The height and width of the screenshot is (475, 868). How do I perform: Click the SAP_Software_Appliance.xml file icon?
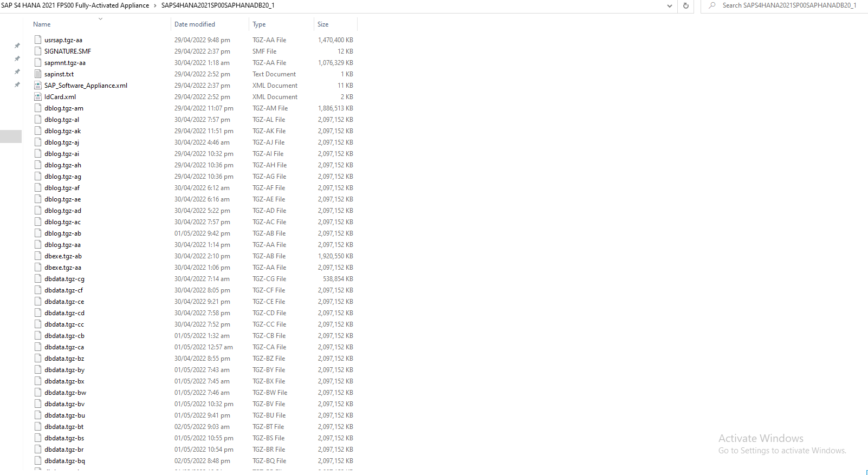[x=38, y=85]
